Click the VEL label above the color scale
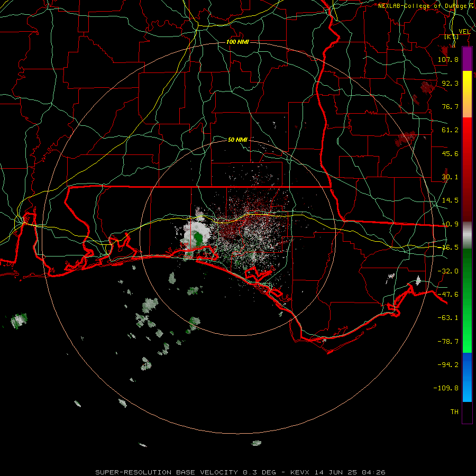476x476 pixels. 464,31
